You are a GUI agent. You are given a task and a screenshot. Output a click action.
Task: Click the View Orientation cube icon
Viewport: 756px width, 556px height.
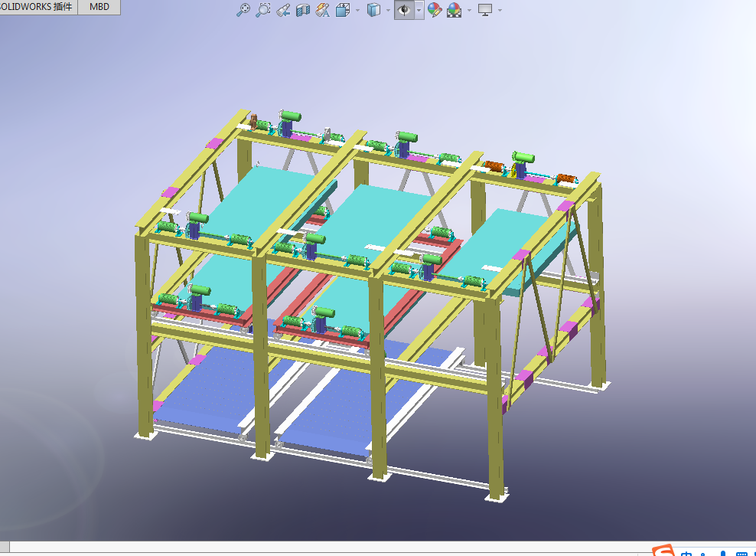pyautogui.click(x=342, y=10)
